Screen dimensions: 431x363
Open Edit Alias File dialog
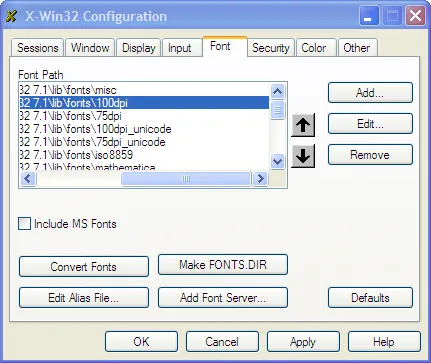(x=84, y=297)
